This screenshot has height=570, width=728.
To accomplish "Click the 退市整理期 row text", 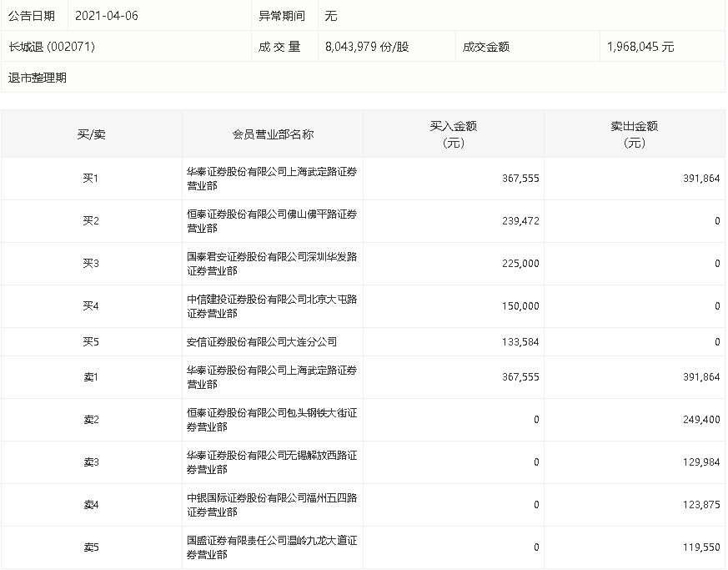I will coord(38,78).
